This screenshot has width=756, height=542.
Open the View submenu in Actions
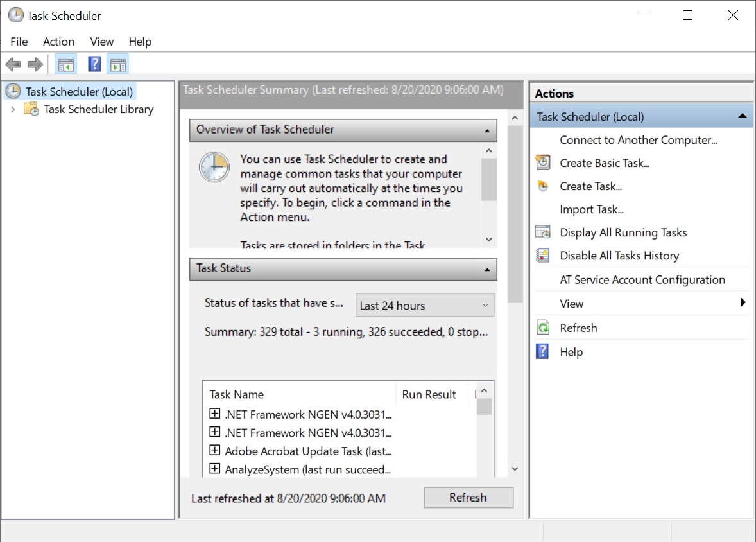(x=642, y=304)
